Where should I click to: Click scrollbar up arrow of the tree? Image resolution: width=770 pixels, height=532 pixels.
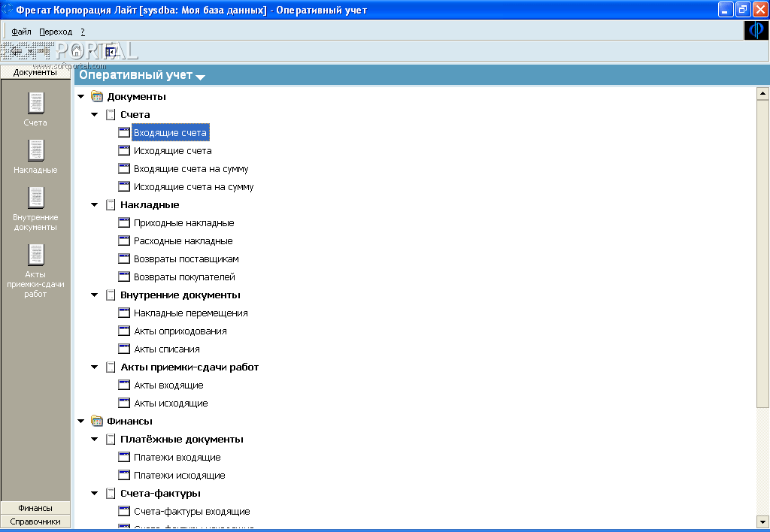pos(762,92)
